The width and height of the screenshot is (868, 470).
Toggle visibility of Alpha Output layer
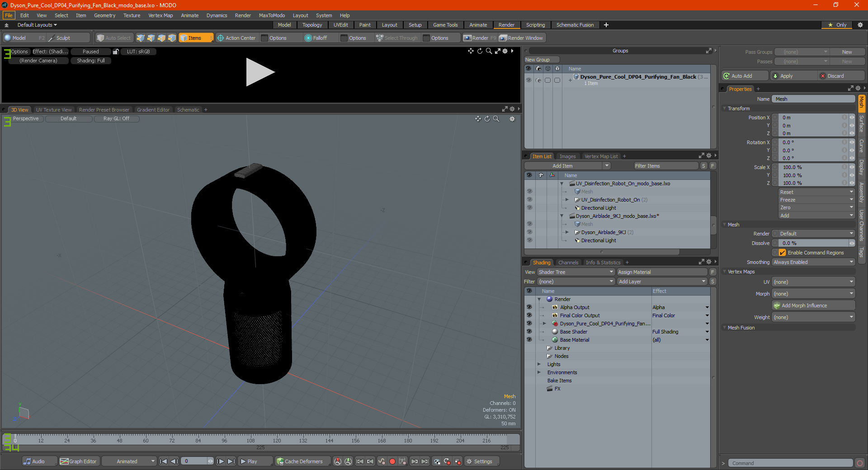[x=529, y=307]
